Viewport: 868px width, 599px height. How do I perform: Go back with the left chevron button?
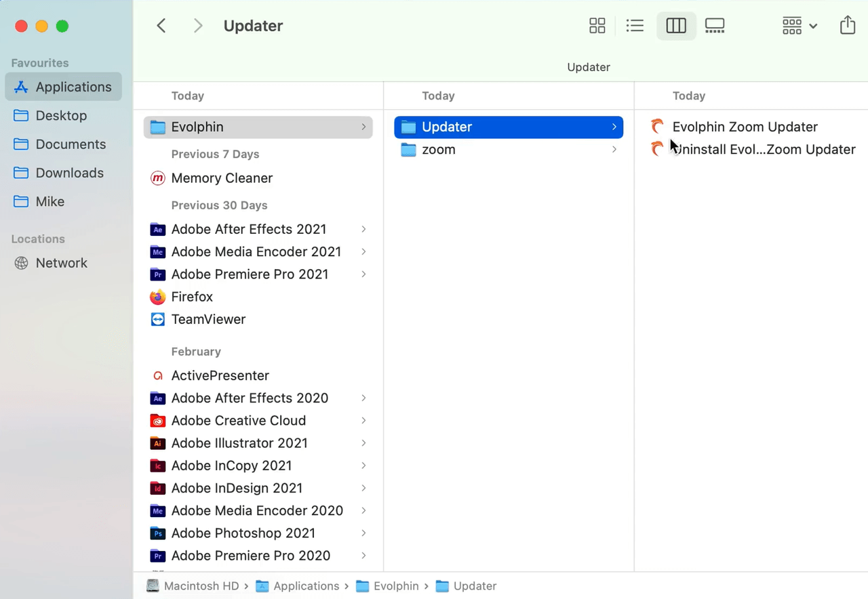pos(161,26)
